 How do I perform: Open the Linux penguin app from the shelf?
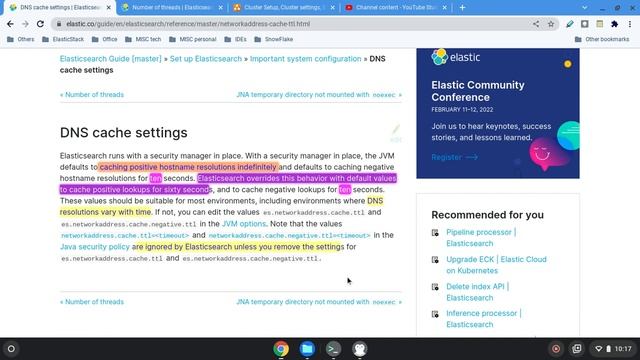(360, 349)
